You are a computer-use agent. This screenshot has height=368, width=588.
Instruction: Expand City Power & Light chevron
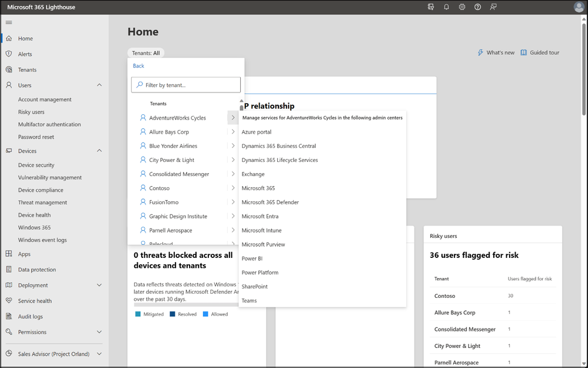(233, 160)
